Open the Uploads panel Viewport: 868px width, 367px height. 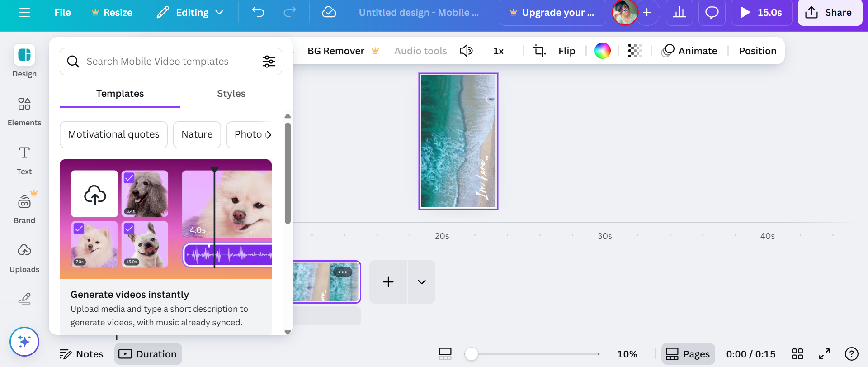click(24, 258)
